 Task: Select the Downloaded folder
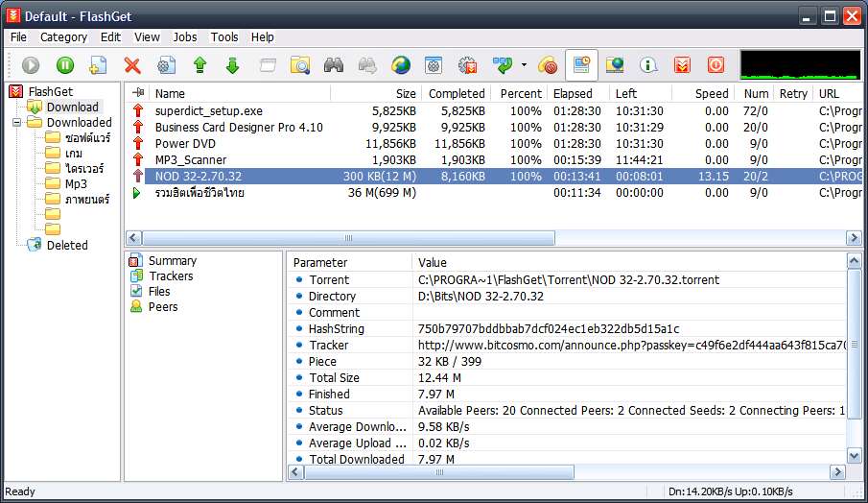(x=80, y=123)
